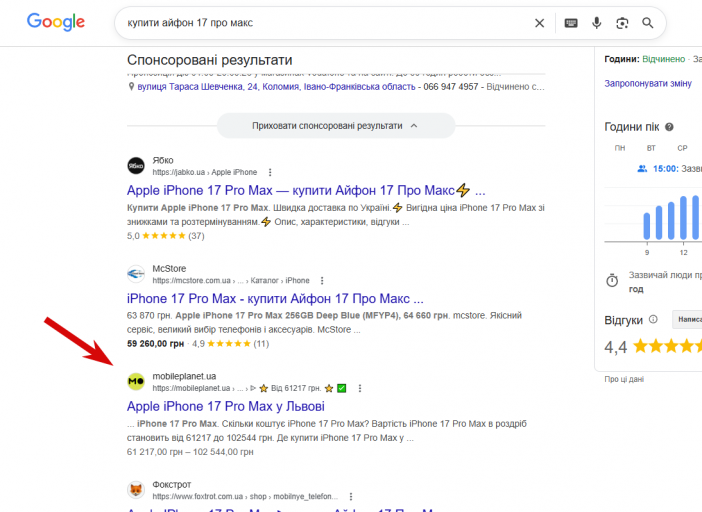This screenshot has width=702, height=512.
Task: Collapse sponsored results with the hide button
Action: click(x=336, y=126)
